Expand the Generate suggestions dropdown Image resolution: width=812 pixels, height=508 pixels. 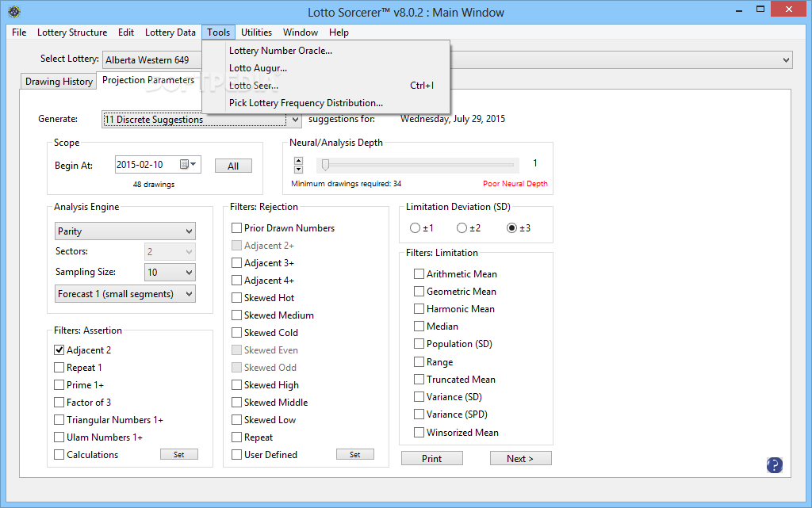pyautogui.click(x=295, y=120)
